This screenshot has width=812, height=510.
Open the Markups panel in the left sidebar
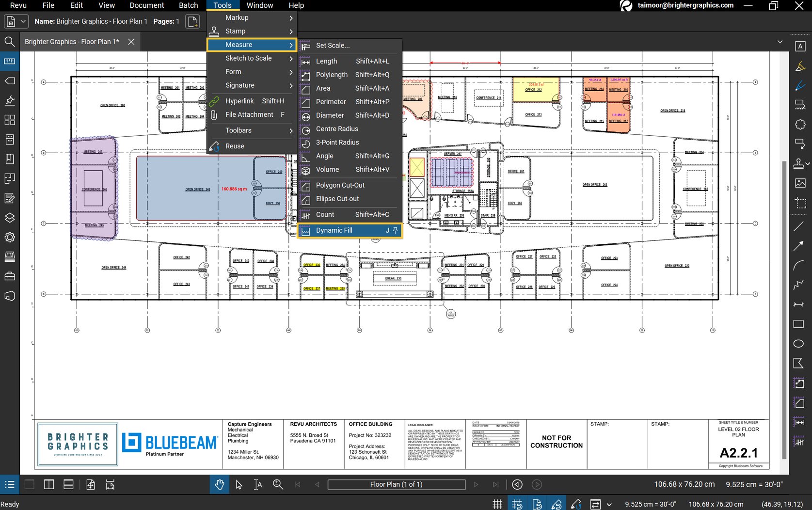(x=10, y=198)
